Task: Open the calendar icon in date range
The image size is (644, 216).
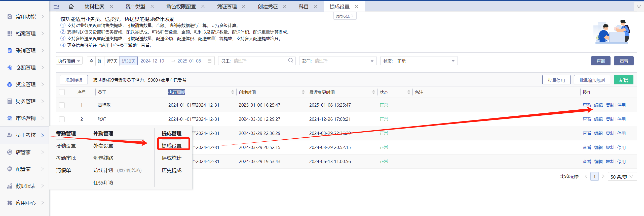Action: [209, 61]
